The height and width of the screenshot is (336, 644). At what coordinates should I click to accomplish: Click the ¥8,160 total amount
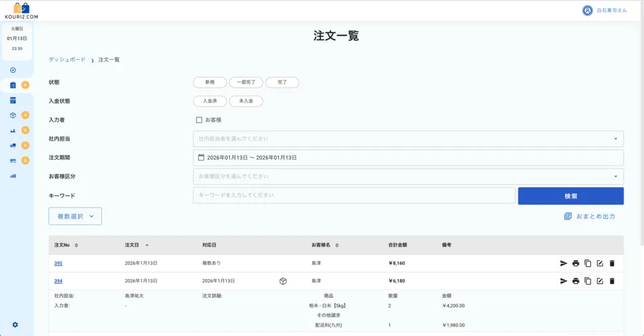397,263
